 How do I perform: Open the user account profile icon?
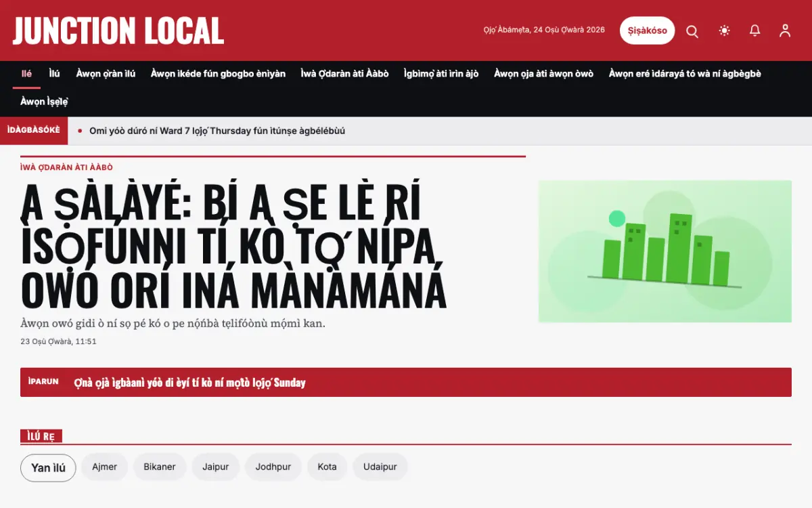click(x=785, y=30)
